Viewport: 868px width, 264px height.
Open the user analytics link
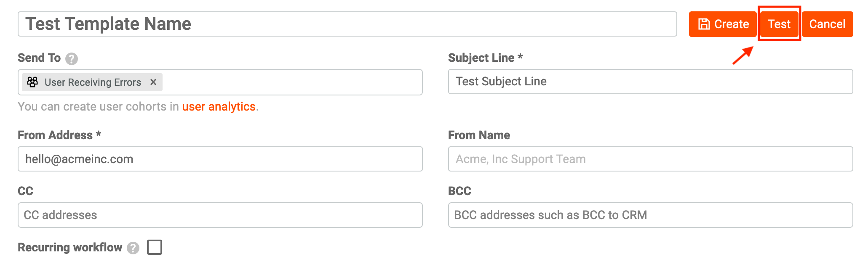[x=219, y=107]
